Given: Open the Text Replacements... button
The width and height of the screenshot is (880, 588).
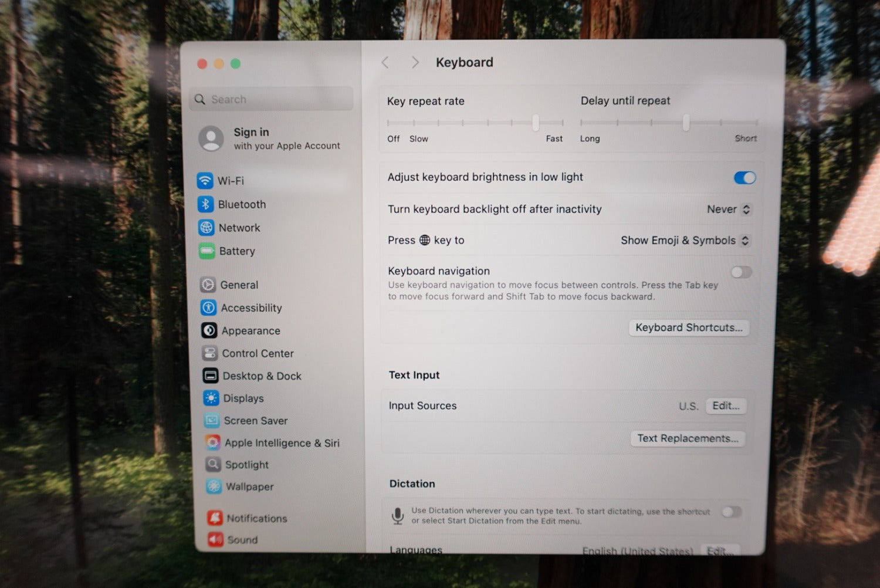Looking at the screenshot, I should pos(688,438).
